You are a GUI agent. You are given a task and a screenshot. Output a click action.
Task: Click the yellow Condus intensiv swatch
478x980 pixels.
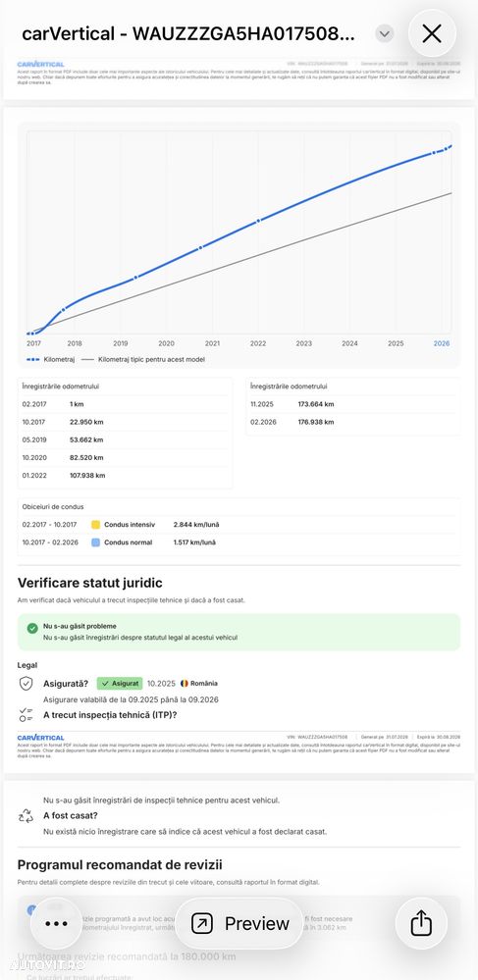click(x=96, y=525)
